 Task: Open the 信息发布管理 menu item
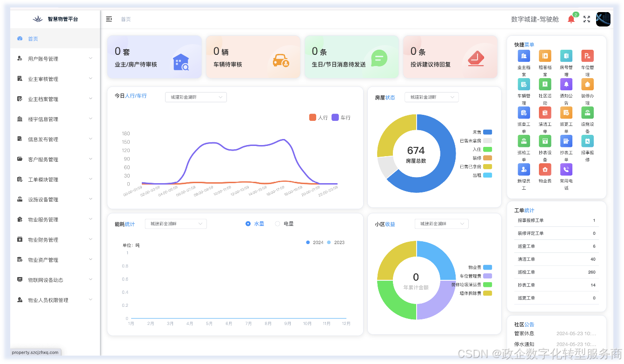(55, 139)
